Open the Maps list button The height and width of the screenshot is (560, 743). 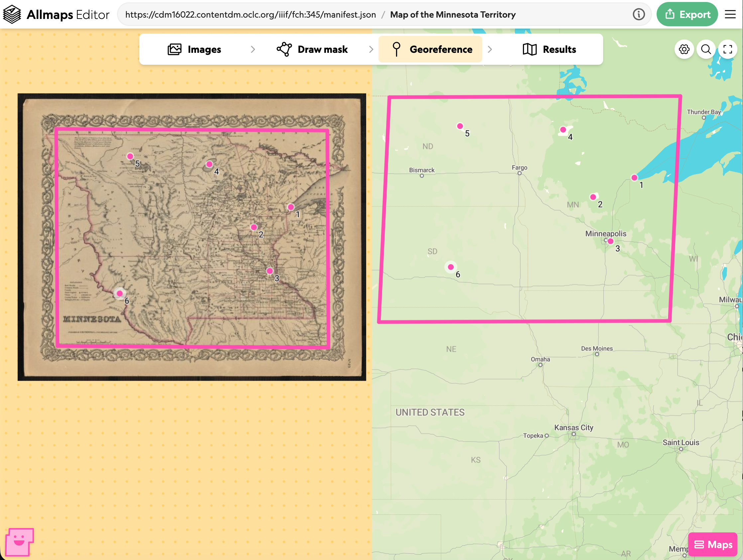tap(712, 544)
